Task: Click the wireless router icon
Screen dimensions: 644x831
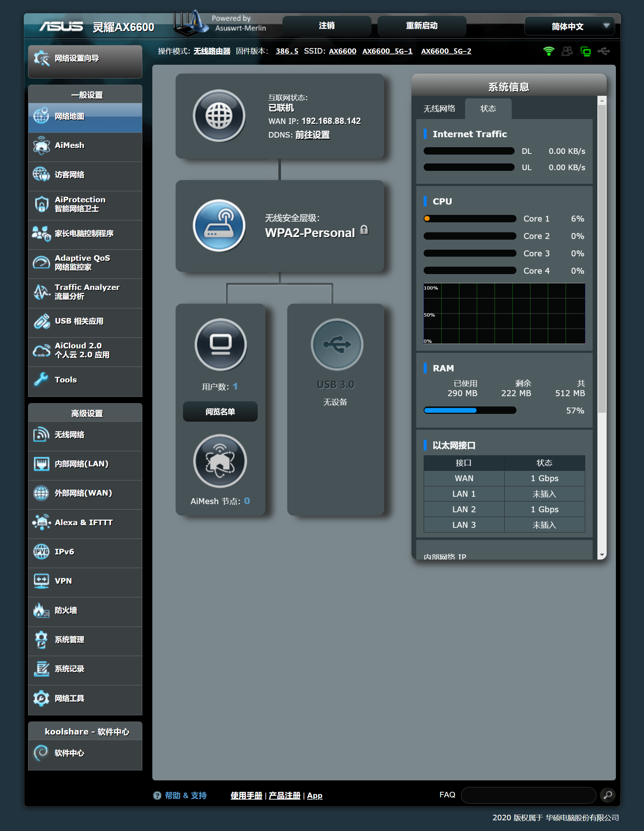Action: tap(219, 226)
